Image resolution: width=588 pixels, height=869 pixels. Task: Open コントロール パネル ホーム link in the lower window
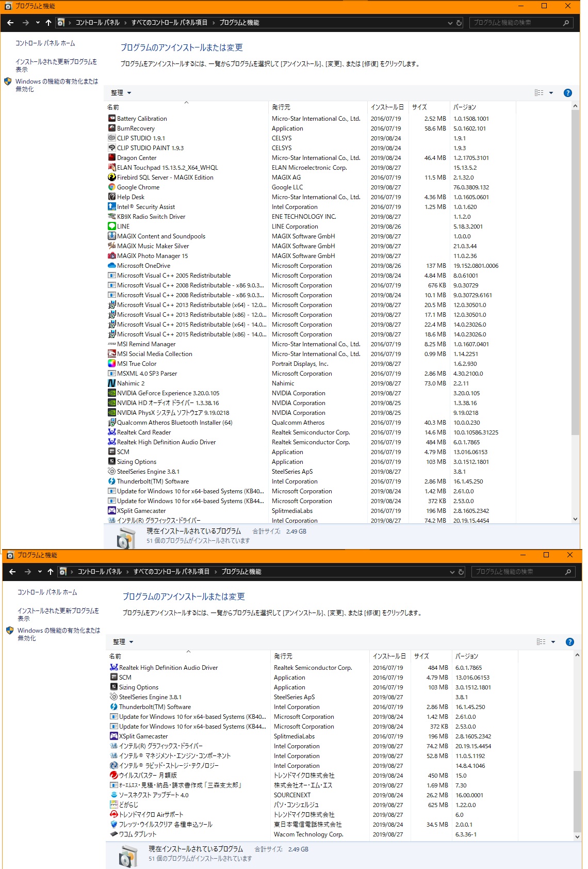click(x=47, y=592)
